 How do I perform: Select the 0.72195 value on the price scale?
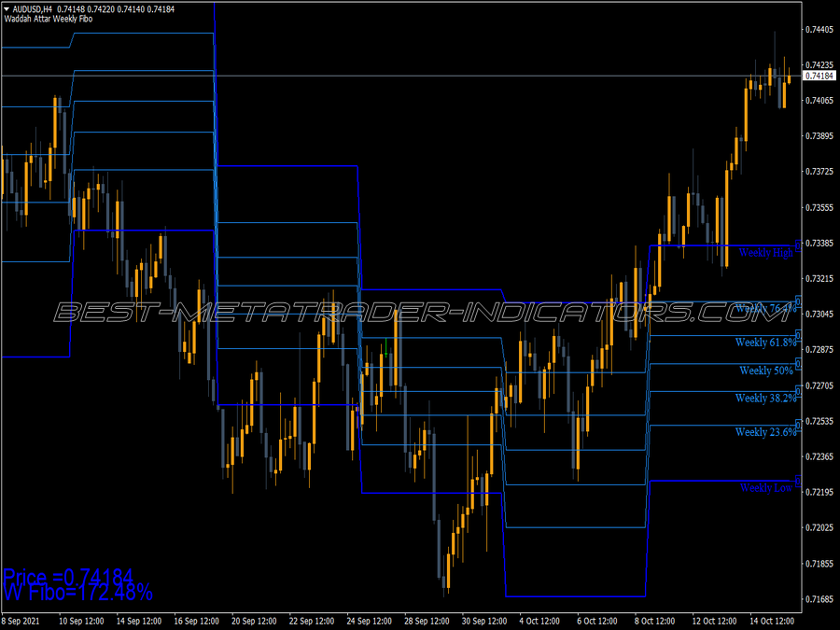click(819, 492)
